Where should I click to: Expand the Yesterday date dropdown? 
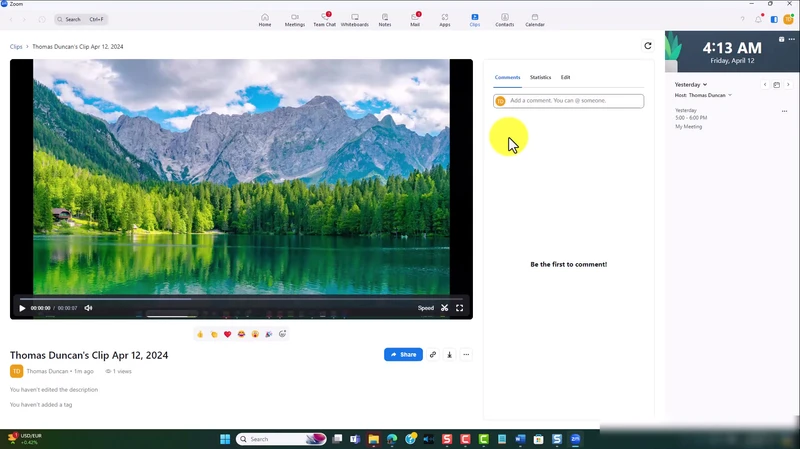pos(691,85)
